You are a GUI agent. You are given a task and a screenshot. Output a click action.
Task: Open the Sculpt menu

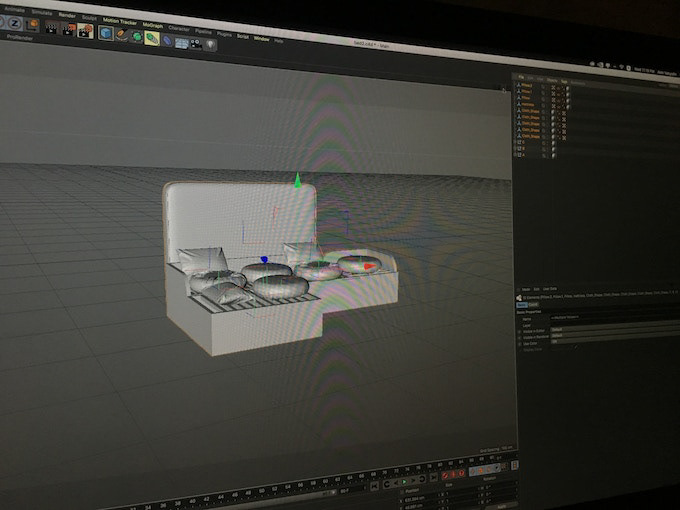pos(89,18)
